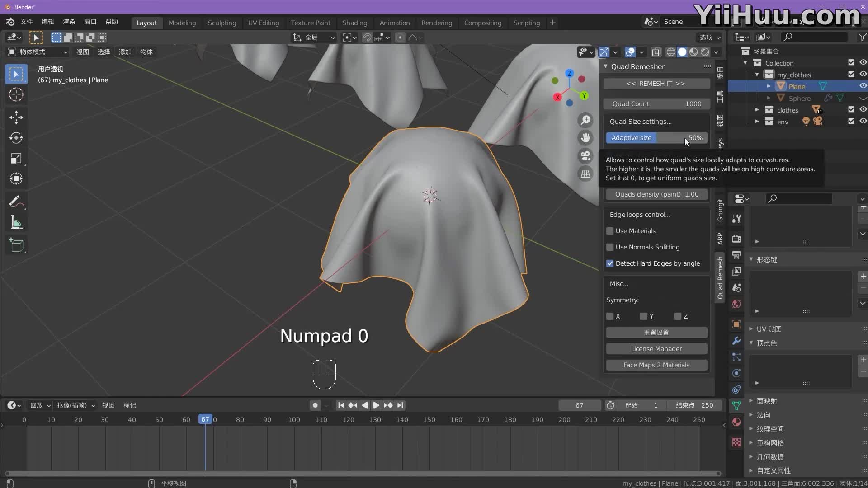
Task: Click the REMESH IT button
Action: pos(656,84)
